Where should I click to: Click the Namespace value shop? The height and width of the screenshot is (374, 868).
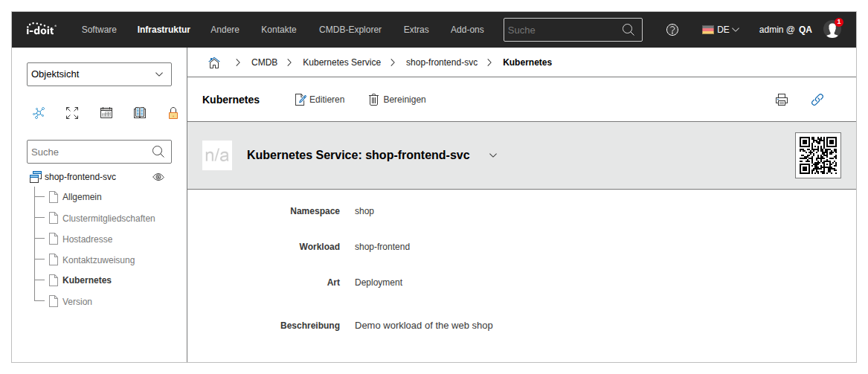[x=364, y=210]
